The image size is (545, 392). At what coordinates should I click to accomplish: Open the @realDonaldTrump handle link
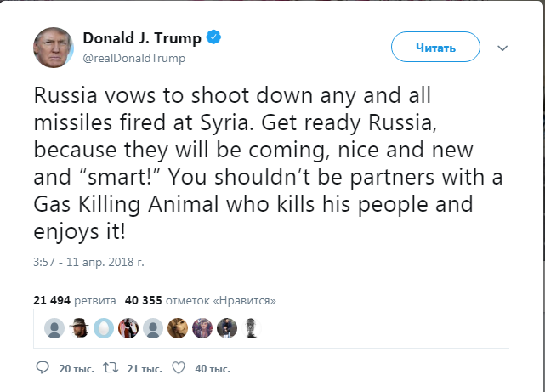click(133, 59)
